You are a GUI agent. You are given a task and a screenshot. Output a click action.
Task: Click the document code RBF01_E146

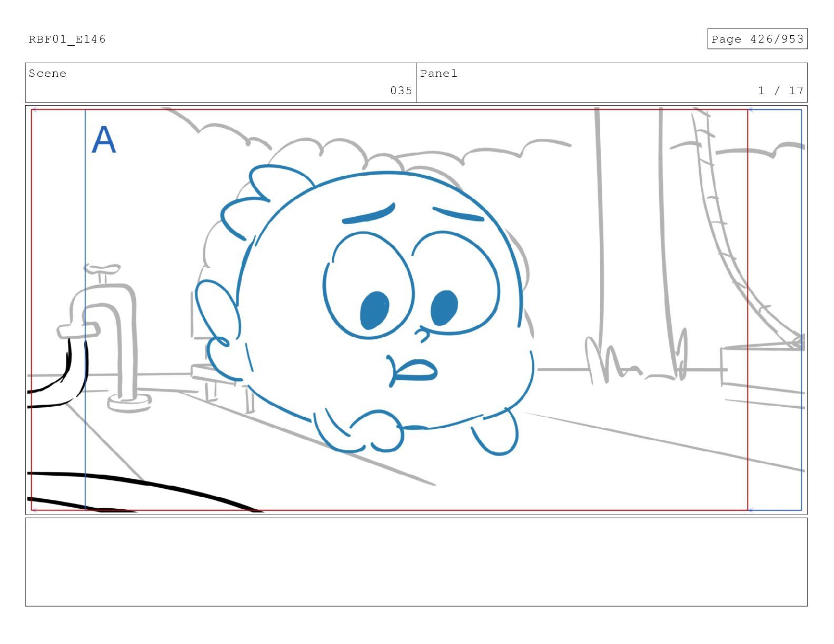coord(67,39)
